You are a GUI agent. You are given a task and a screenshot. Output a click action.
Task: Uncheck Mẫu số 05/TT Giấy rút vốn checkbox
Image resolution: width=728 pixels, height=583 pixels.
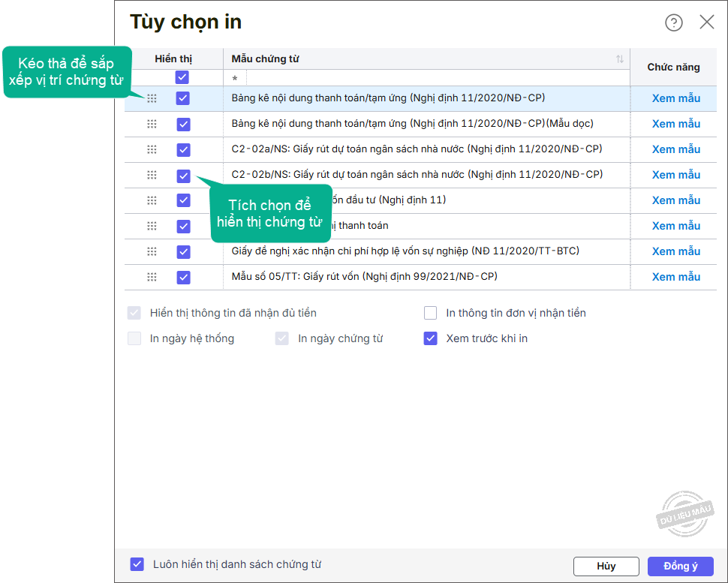[x=183, y=278]
